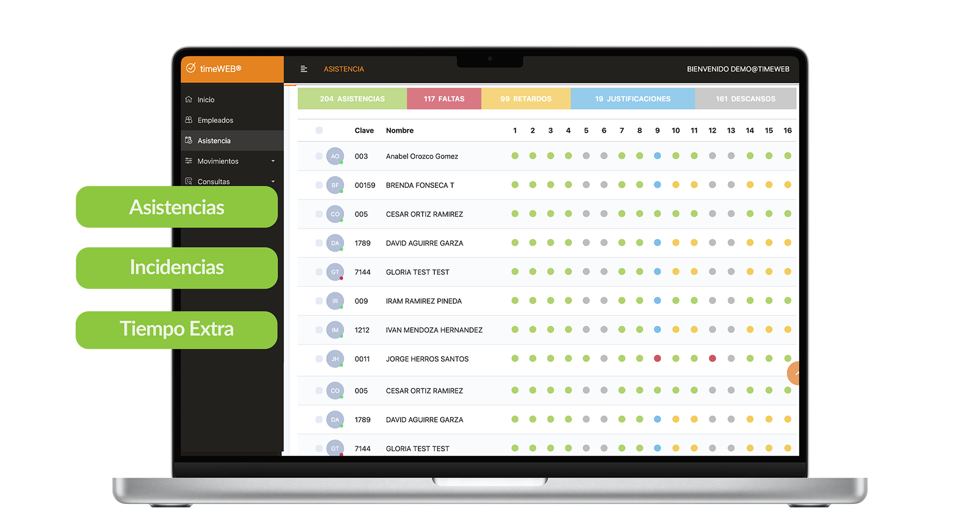Click the AO avatar for Anabel Orozco
The height and width of the screenshot is (512, 980).
(335, 156)
